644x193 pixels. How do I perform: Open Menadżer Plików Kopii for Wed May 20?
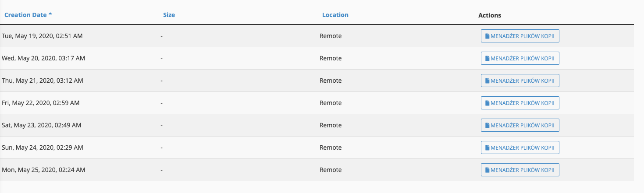(520, 59)
